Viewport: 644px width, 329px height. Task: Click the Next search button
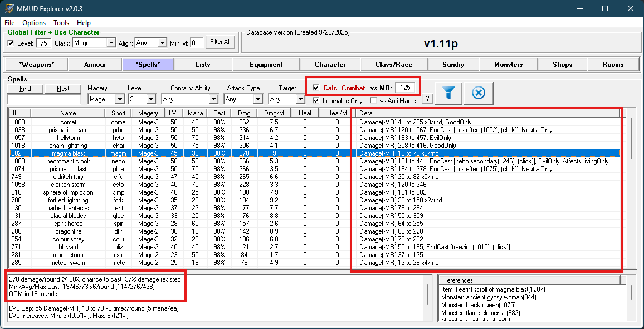(63, 89)
